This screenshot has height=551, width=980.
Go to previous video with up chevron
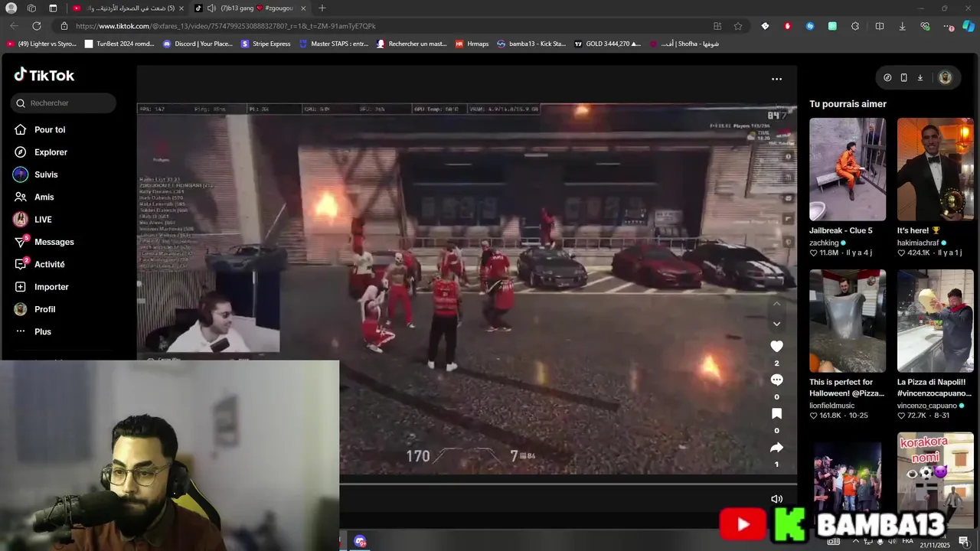[x=776, y=304]
